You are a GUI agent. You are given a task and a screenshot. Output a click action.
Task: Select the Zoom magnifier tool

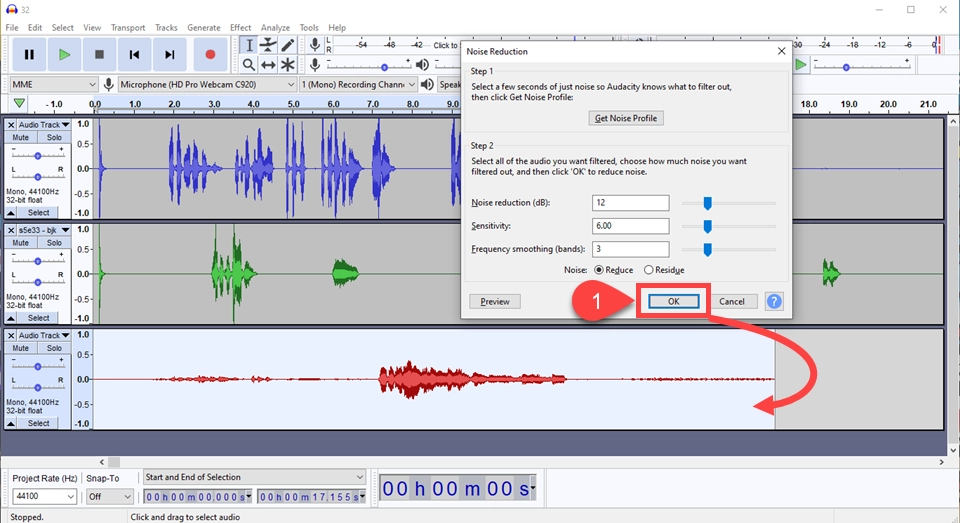pos(249,65)
